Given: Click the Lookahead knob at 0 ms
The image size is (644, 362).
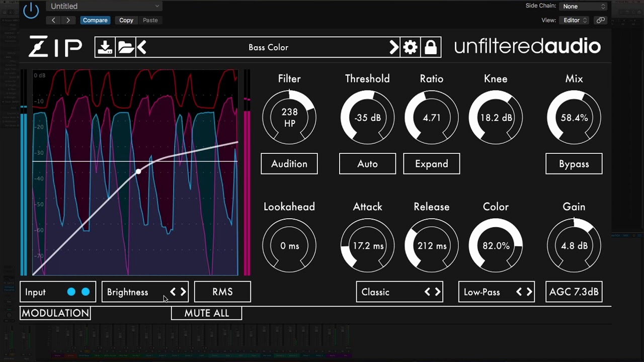Looking at the screenshot, I should point(289,246).
